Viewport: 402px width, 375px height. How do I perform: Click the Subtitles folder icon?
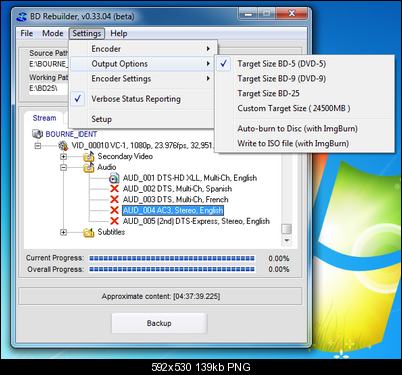(x=89, y=232)
